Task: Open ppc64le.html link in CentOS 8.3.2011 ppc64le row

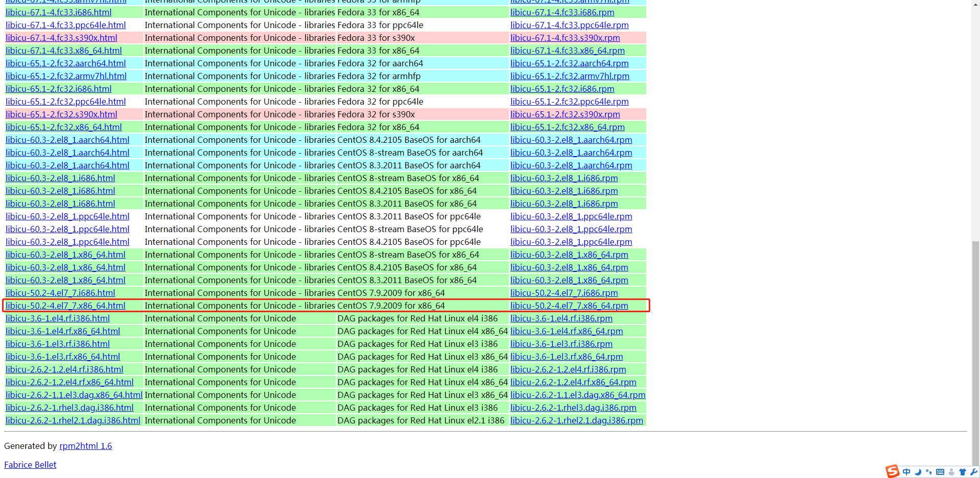Action: [x=67, y=216]
